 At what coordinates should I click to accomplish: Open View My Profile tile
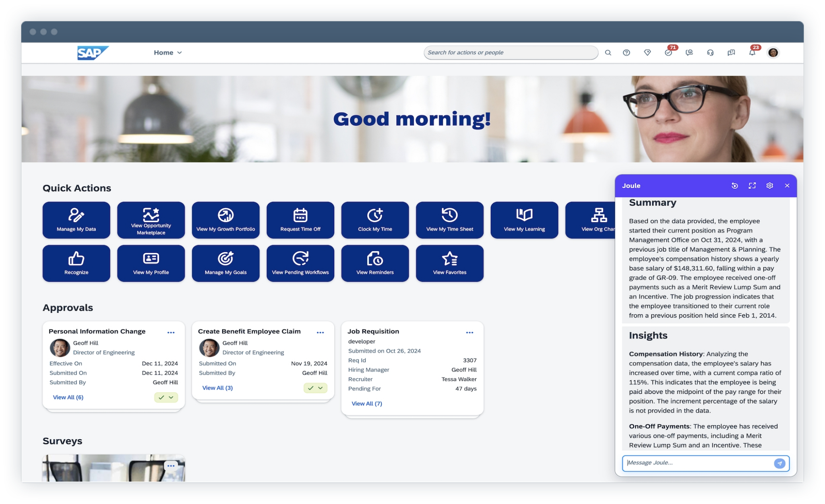(151, 264)
